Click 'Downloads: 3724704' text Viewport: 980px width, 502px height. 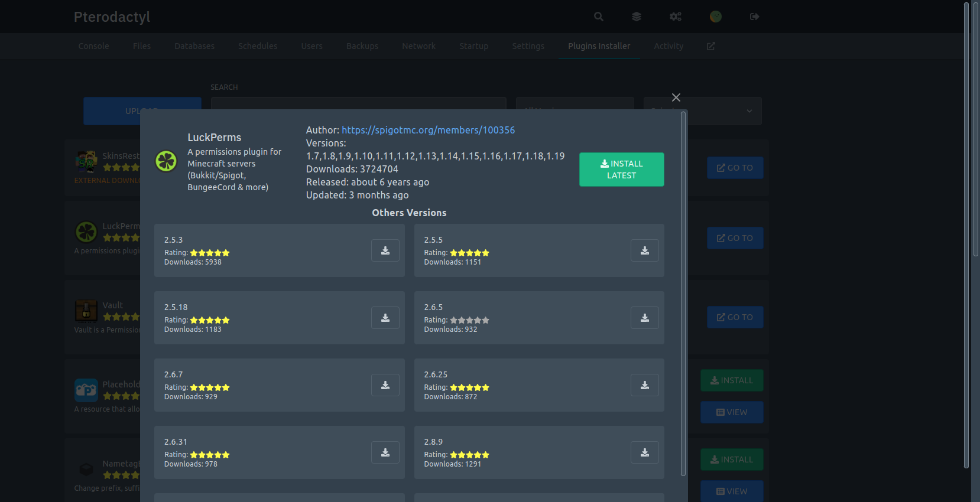[352, 169]
